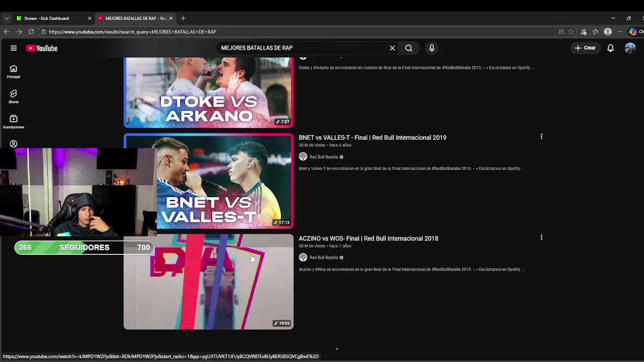This screenshot has height=362, width=644.
Task: Open the YouTube hamburger guide menu
Action: click(x=14, y=48)
